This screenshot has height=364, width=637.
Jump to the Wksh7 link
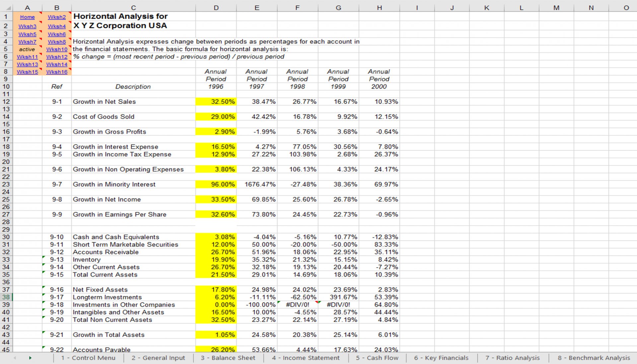tap(27, 42)
